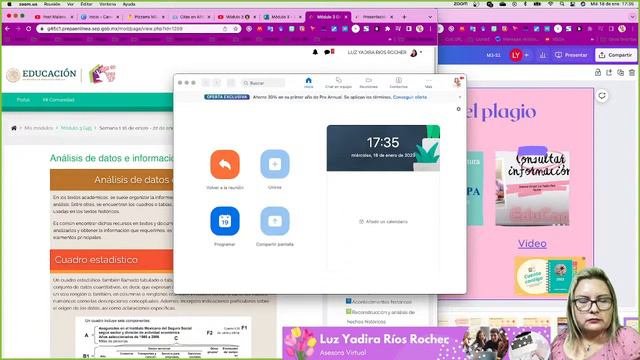The width and height of the screenshot is (640, 360).
Task: Switch to the Pizarra browser tab
Action: [145, 17]
